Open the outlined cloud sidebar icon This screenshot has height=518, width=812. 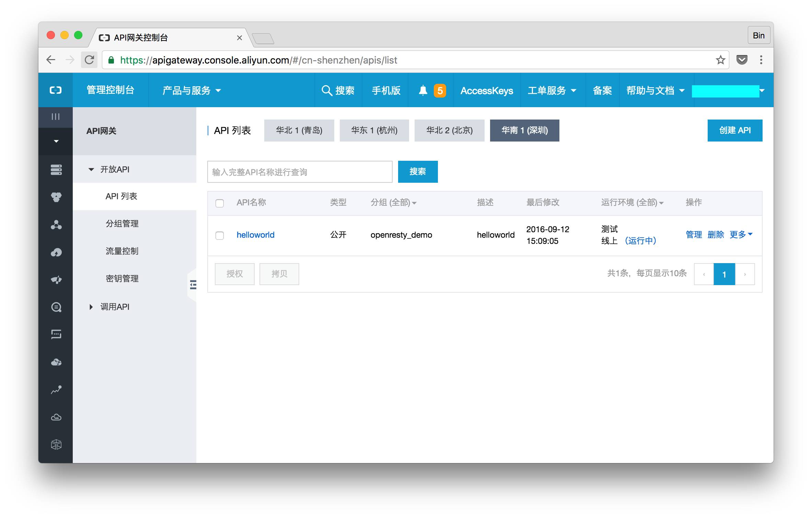[x=56, y=417]
